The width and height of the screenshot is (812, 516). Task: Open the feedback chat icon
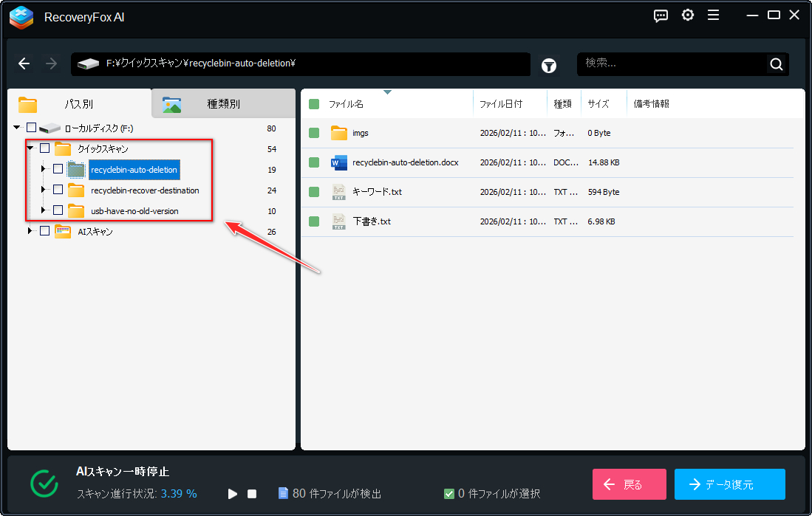coord(661,16)
